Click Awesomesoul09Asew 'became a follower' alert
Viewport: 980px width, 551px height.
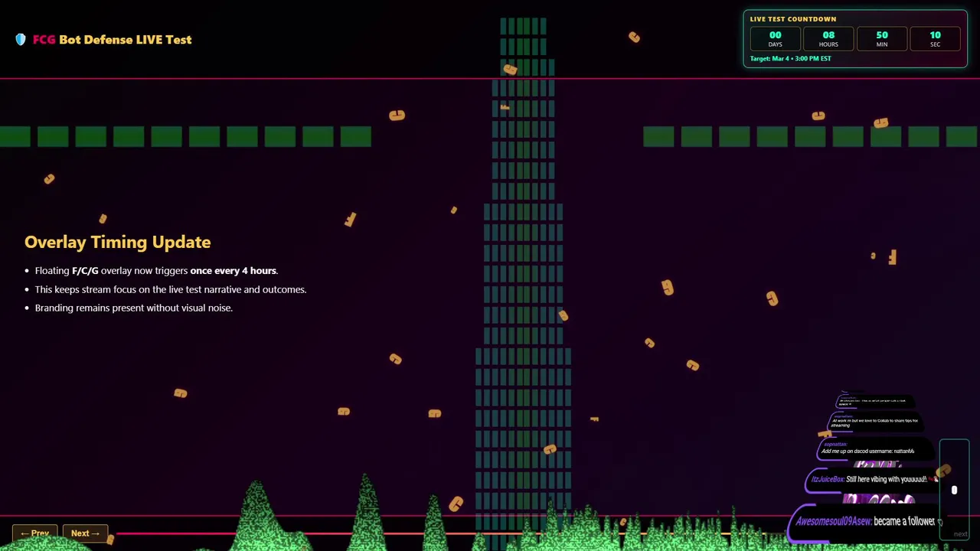867,522
